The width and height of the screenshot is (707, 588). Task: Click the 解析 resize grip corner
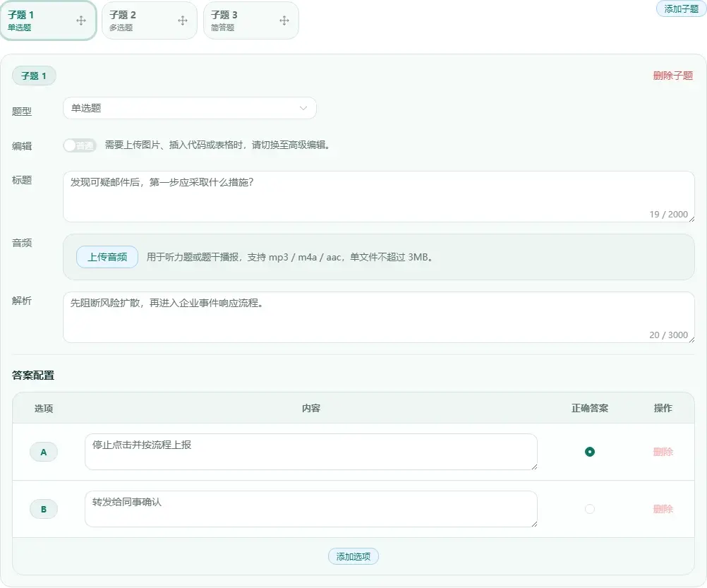[691, 340]
